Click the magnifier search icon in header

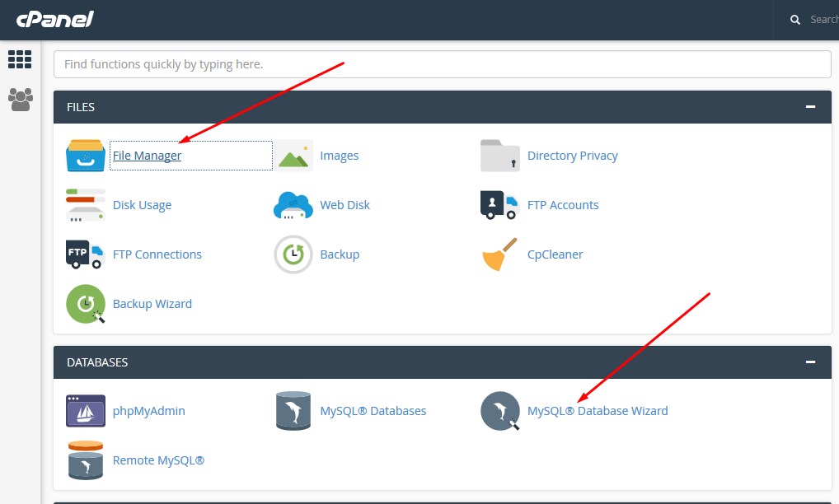coord(795,20)
